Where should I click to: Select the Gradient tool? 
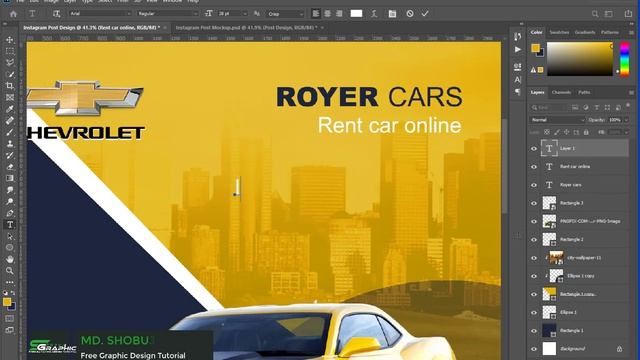click(x=10, y=178)
